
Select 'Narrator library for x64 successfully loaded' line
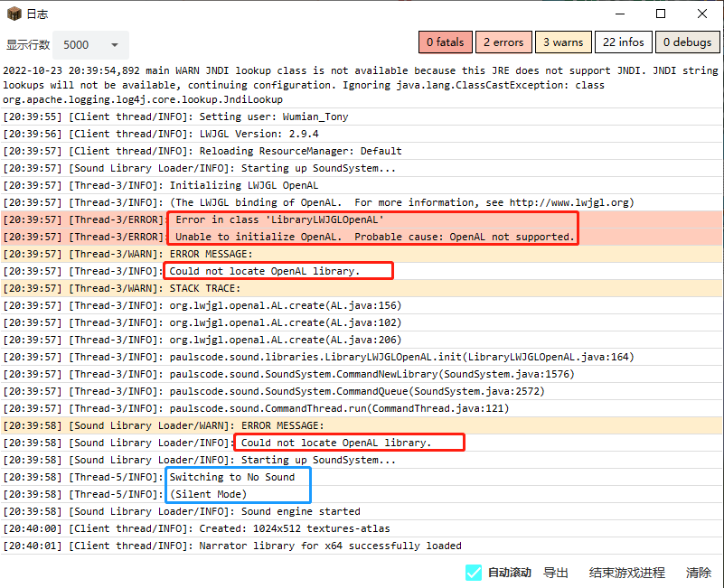click(x=362, y=546)
